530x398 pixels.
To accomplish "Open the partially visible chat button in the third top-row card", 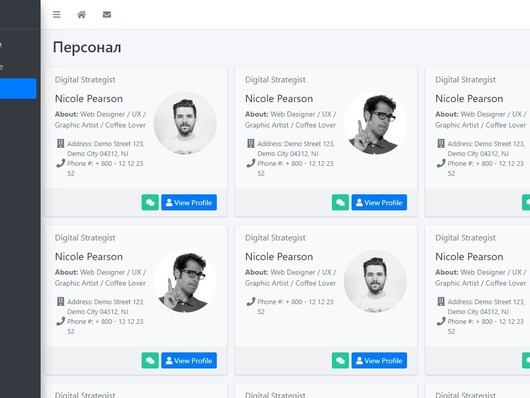I will point(526,203).
